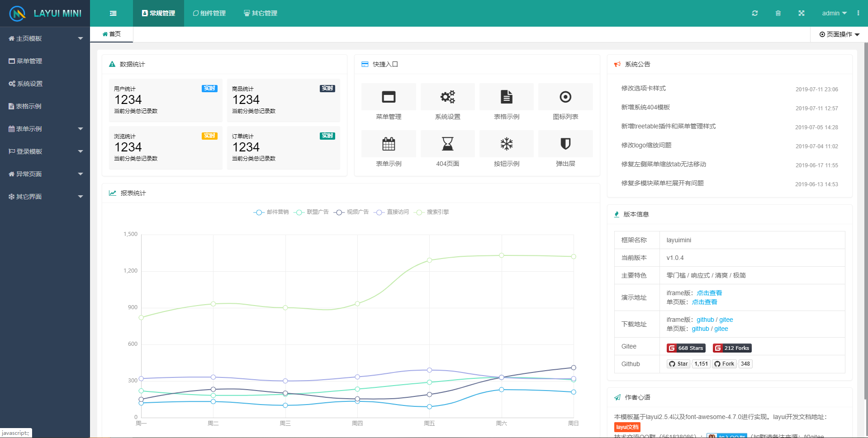This screenshot has width=868, height=438.
Task: Toggle the 搜索引擎 legend series
Action: click(431, 212)
